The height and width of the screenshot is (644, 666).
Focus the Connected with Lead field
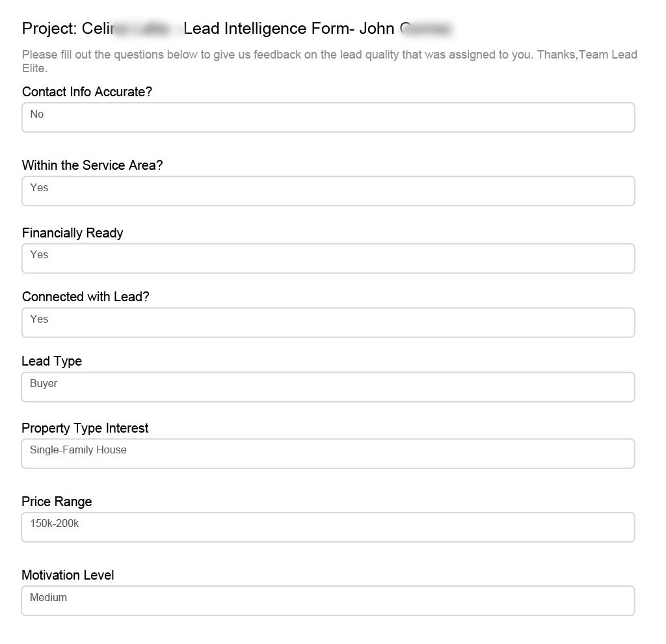[328, 323]
